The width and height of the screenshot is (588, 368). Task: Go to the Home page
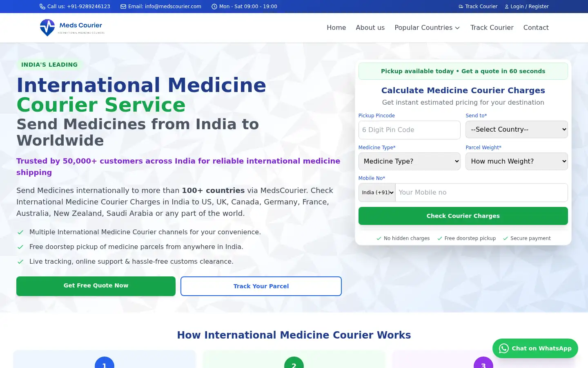[336, 28]
